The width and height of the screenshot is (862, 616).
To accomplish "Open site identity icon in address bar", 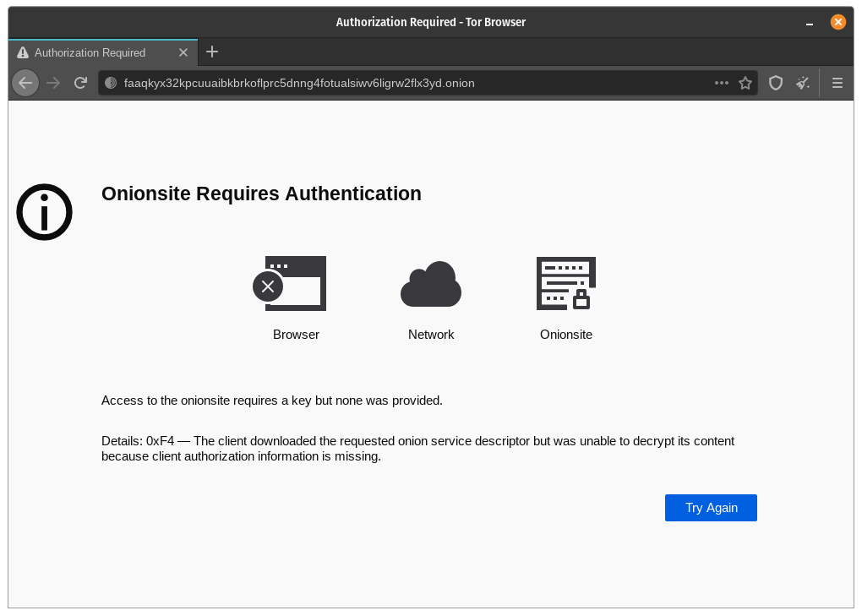I will (111, 83).
